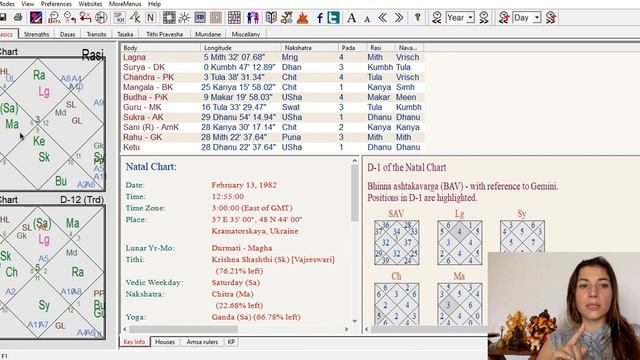
Task: Select the Houses bottom tab
Action: pyautogui.click(x=165, y=342)
